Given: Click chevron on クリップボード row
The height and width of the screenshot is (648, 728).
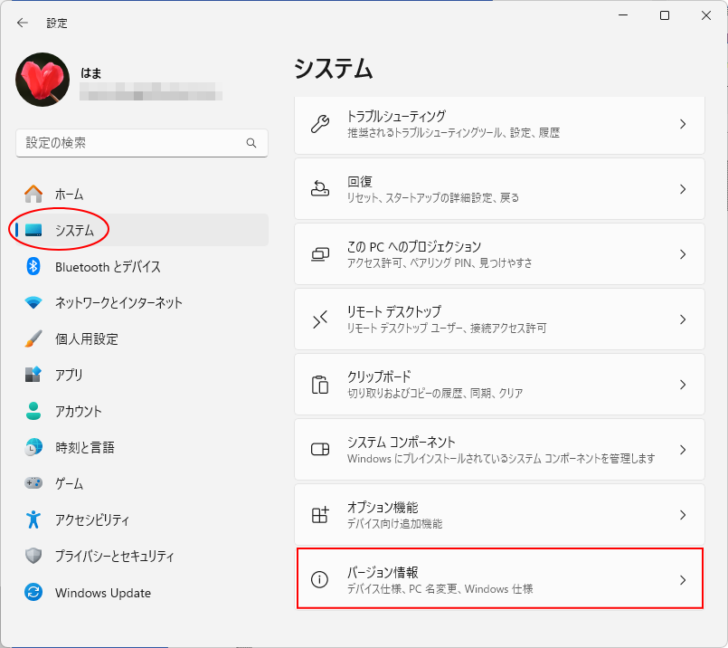Looking at the screenshot, I should pyautogui.click(x=682, y=384).
